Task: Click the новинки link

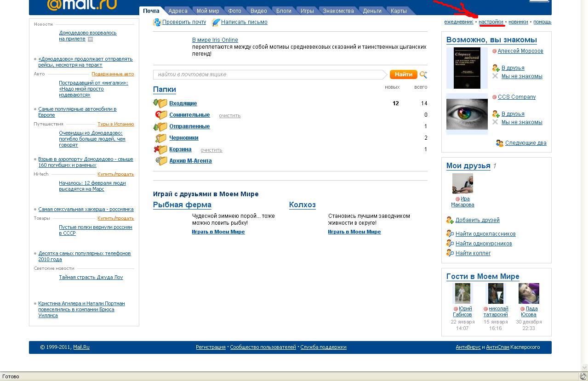Action: point(518,22)
